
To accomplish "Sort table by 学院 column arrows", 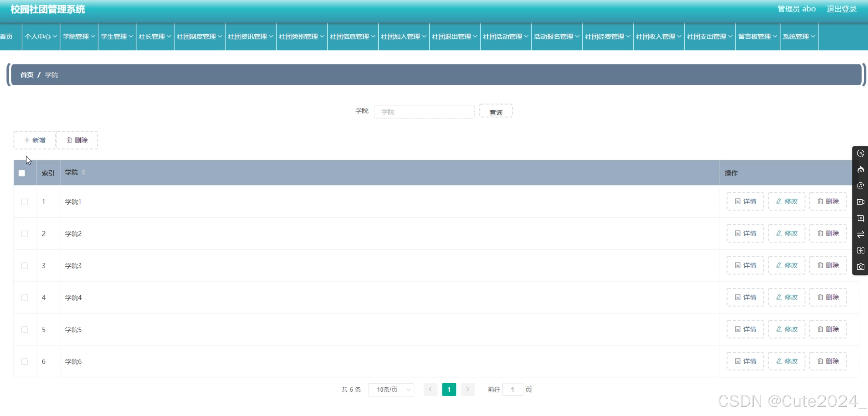I will pyautogui.click(x=83, y=172).
